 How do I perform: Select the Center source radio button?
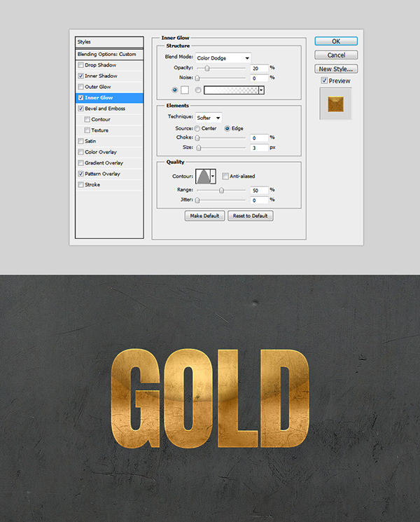[198, 128]
